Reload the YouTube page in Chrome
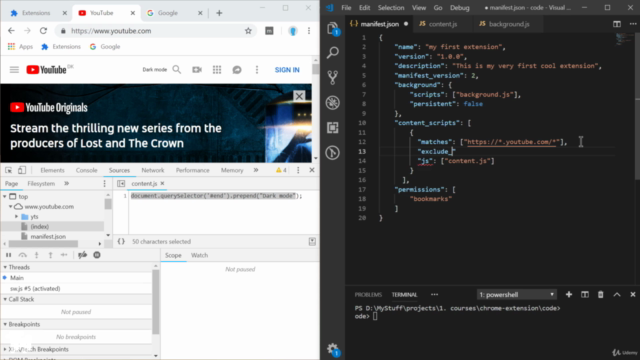640x360 pixels. click(43, 31)
